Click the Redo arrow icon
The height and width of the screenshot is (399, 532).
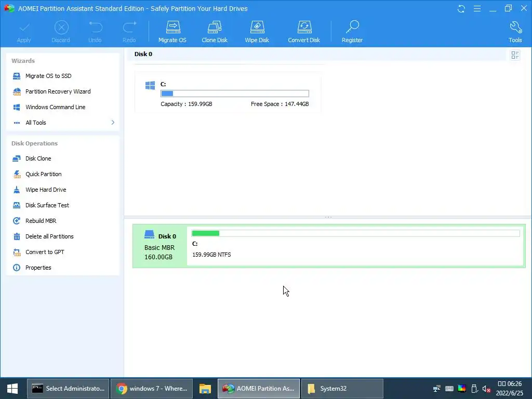click(x=129, y=27)
